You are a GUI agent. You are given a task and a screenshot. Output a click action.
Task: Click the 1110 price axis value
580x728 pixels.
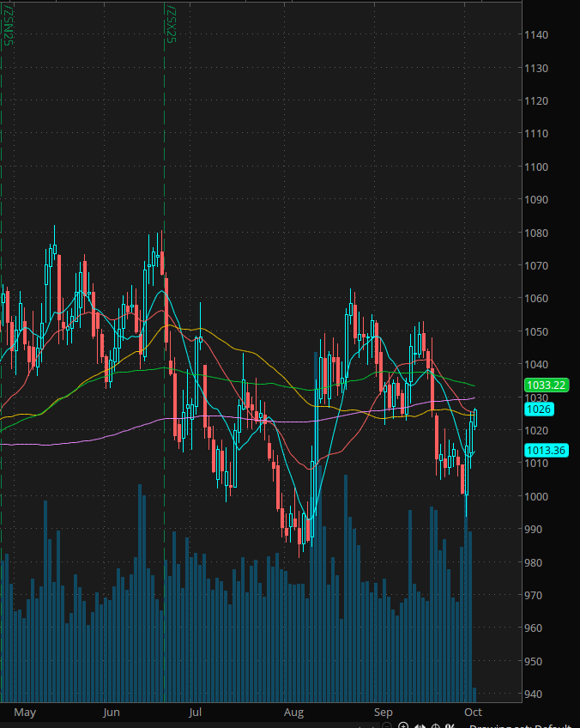pyautogui.click(x=536, y=134)
